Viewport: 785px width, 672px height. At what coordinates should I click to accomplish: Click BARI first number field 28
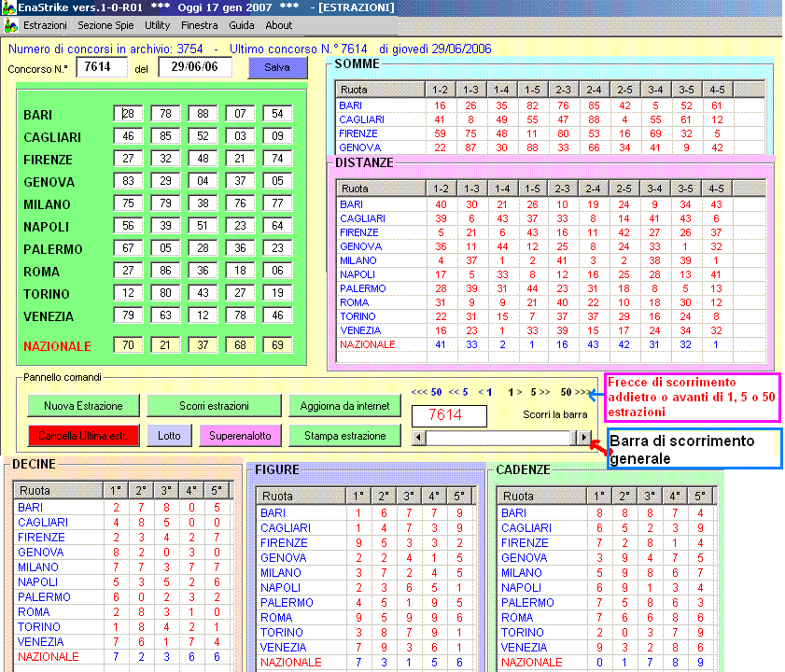(128, 114)
